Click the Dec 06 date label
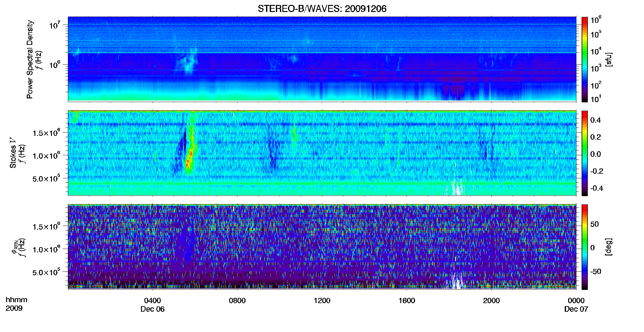Screen dimensions: 644x332 click(x=152, y=309)
